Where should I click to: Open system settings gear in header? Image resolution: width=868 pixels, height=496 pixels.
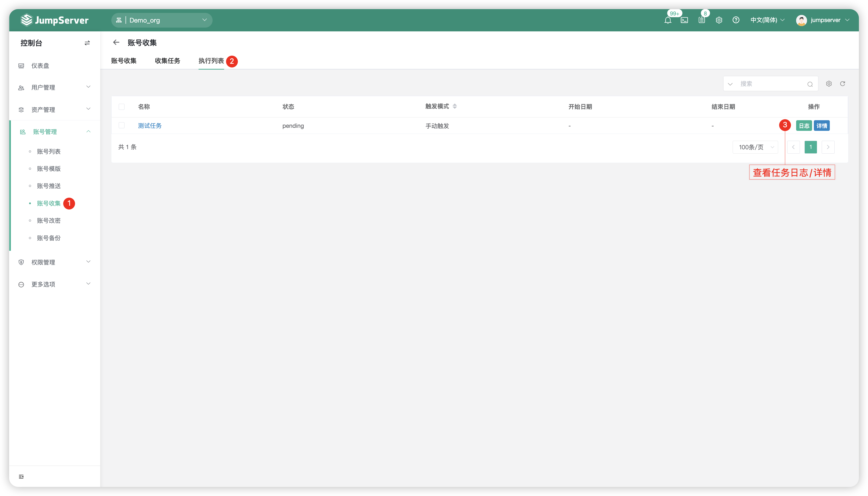coord(719,20)
